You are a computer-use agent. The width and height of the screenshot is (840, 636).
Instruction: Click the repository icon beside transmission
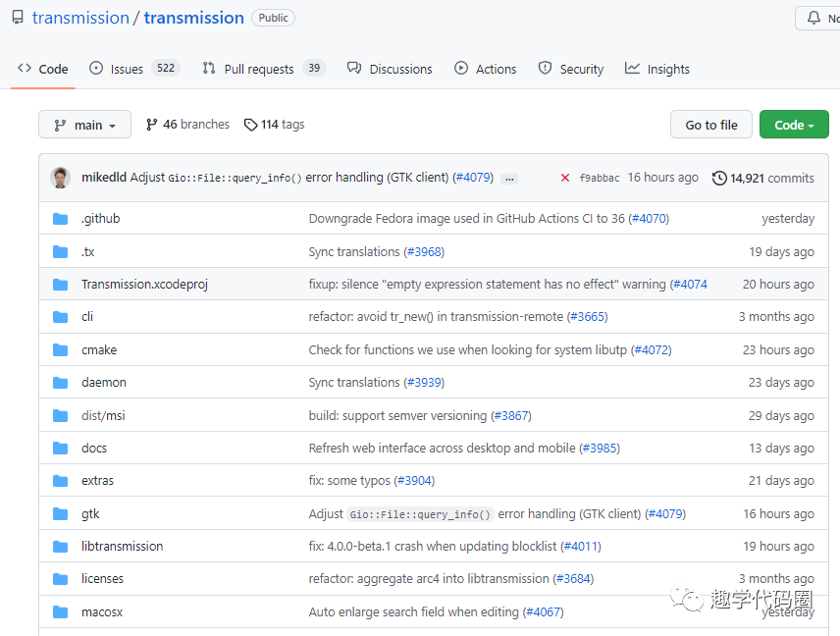(x=18, y=18)
